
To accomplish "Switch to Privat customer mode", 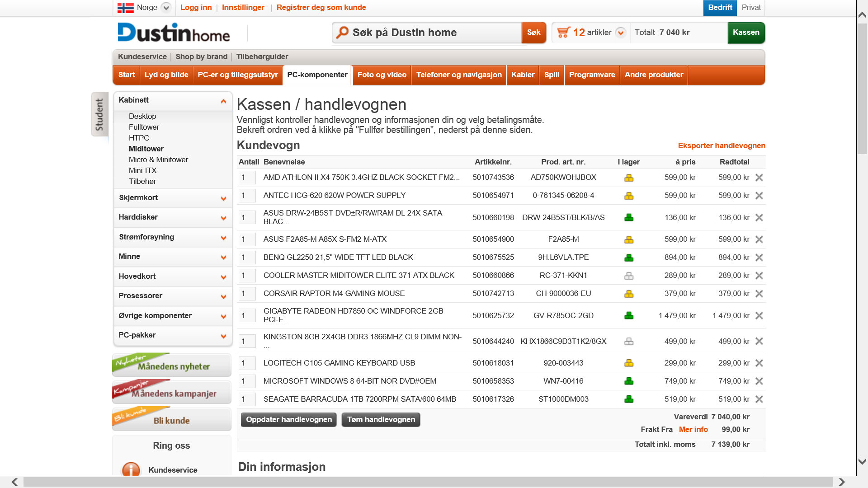I will click(751, 8).
